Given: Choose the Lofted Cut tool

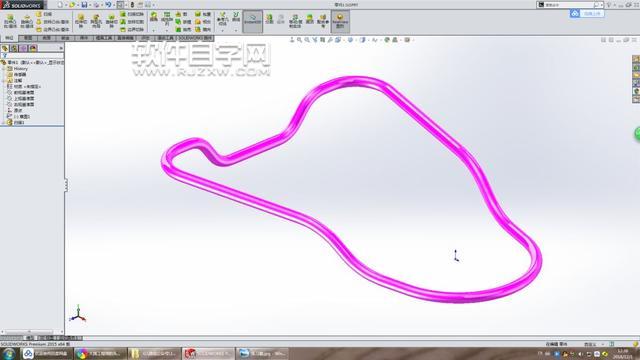Looking at the screenshot, I should pyautogui.click(x=132, y=22).
